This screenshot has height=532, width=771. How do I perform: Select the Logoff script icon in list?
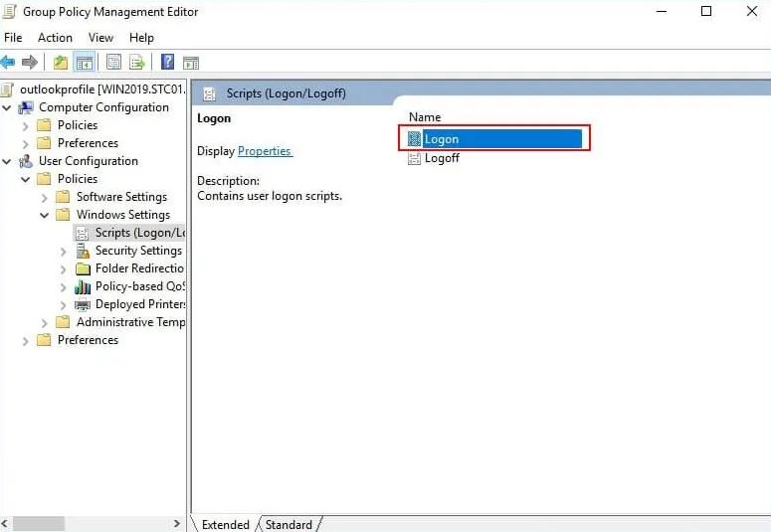tap(415, 157)
